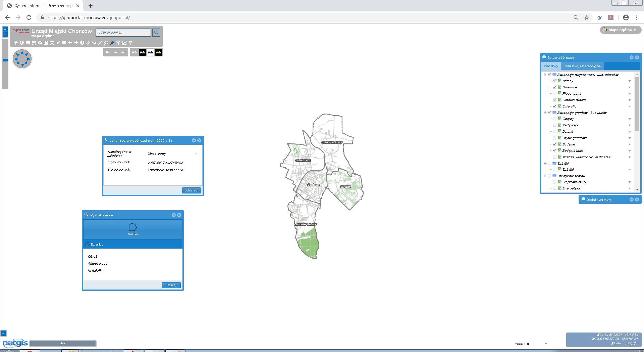Screen dimensions: 644x352
Task: Open the Mapa ogólna dropdown
Action: click(x=621, y=30)
